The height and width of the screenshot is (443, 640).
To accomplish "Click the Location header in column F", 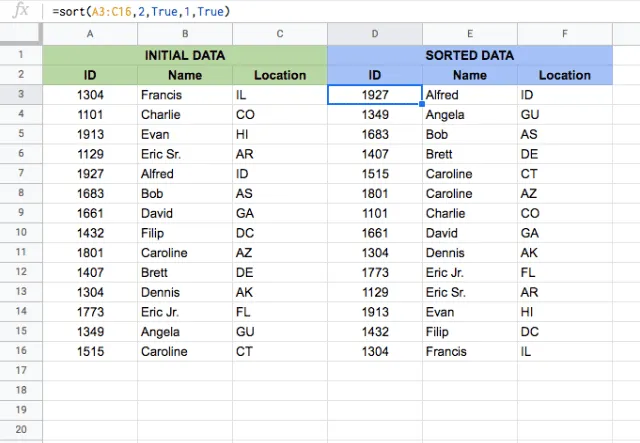I will [x=565, y=75].
